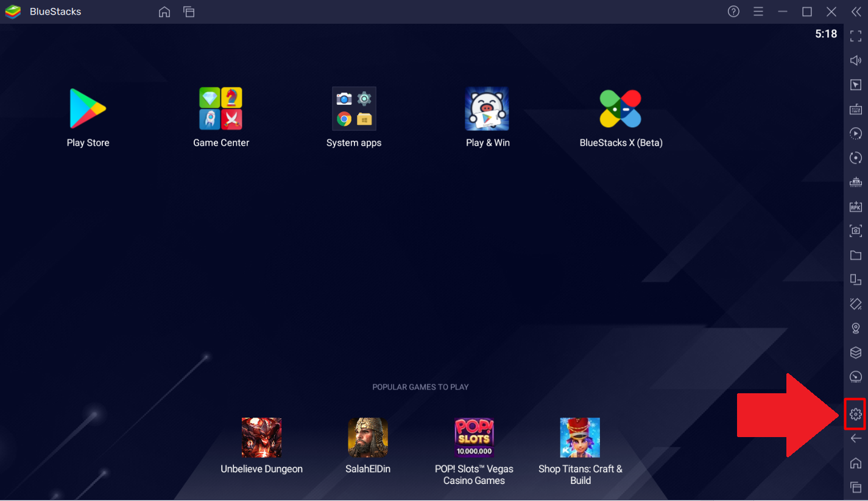Image resolution: width=868 pixels, height=501 pixels.
Task: Toggle full screen from the side toolbar
Action: pos(856,37)
